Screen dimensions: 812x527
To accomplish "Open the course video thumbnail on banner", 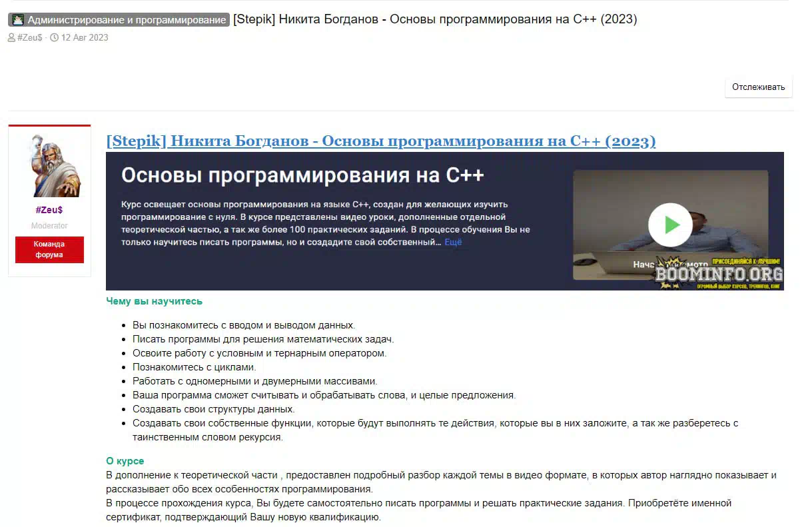I will (x=670, y=225).
